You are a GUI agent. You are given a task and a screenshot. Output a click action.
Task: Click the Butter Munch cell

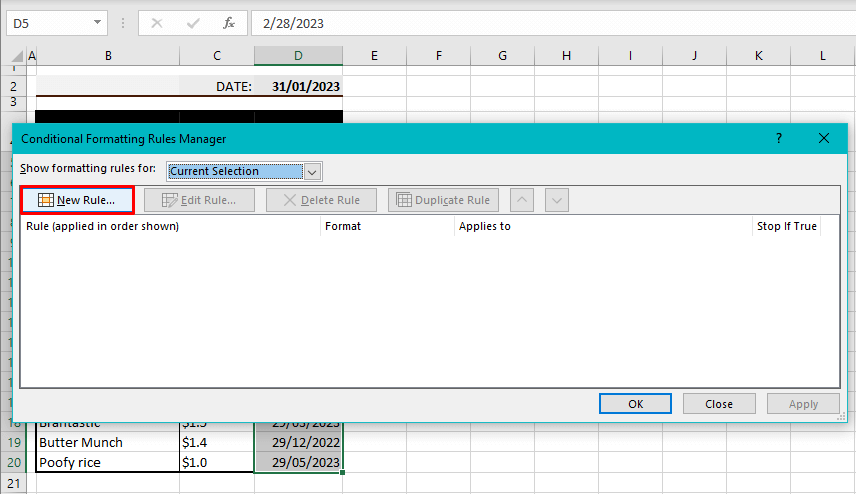[x=108, y=442]
